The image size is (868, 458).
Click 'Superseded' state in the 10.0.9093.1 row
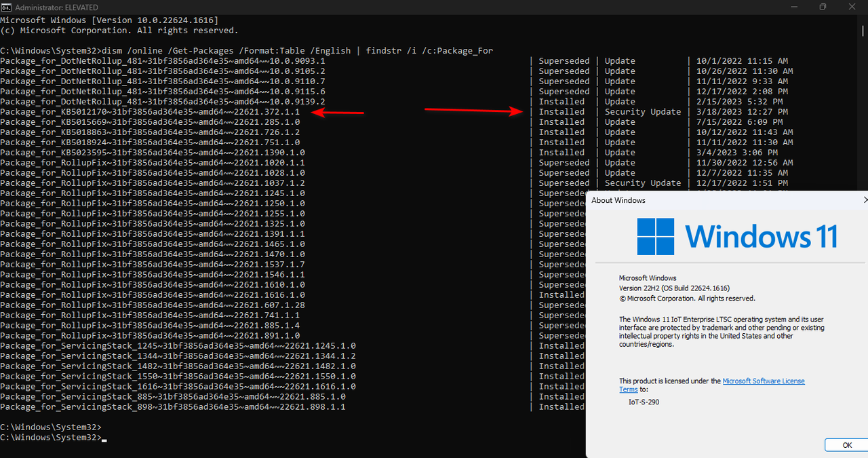[564, 61]
